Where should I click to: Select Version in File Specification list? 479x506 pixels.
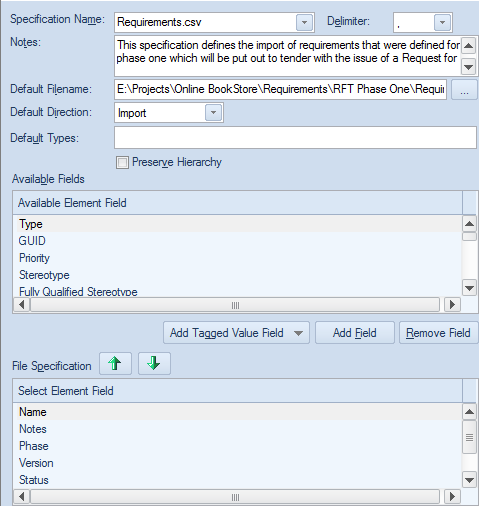tap(237, 463)
